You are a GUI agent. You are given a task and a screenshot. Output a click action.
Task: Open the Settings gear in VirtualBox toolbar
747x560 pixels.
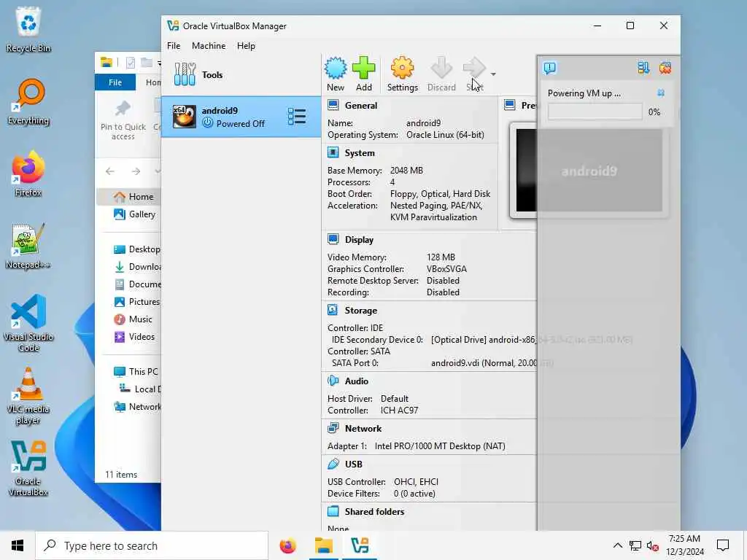(402, 74)
